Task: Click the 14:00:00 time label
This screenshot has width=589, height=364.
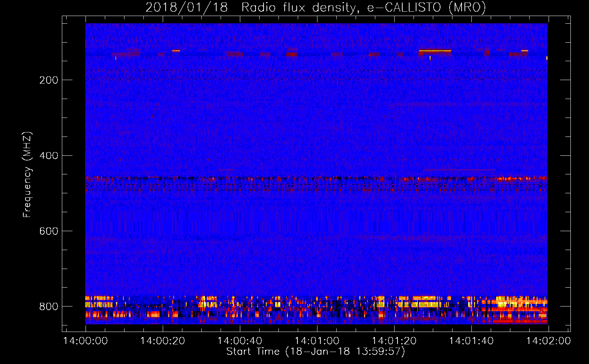Action: pos(86,341)
